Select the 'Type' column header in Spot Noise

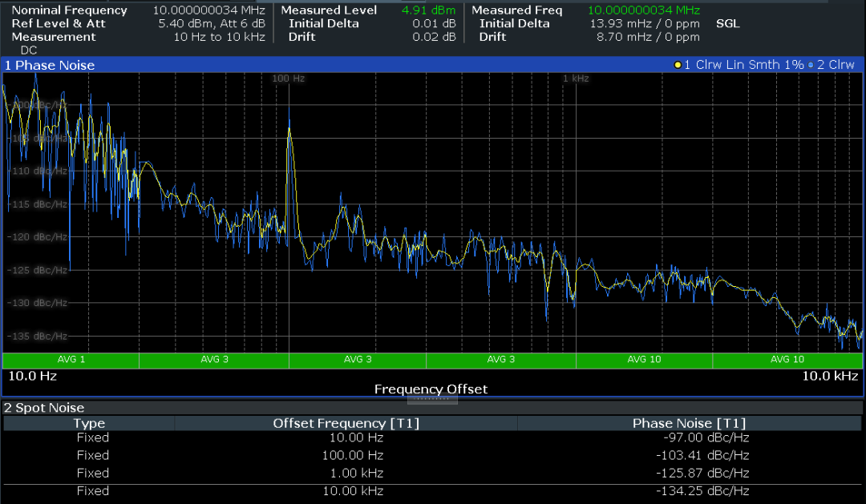pyautogui.click(x=89, y=423)
